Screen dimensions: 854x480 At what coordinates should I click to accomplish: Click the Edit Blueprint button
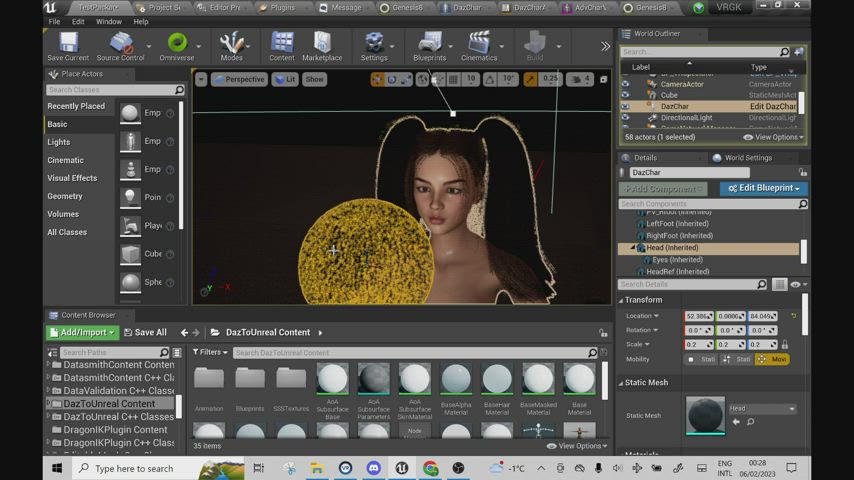click(764, 188)
